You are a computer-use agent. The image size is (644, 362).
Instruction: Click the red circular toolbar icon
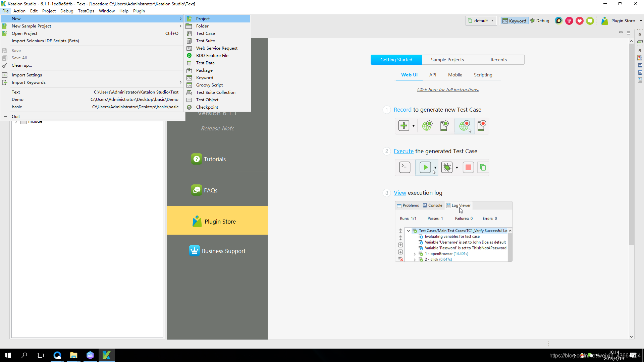pos(569,21)
